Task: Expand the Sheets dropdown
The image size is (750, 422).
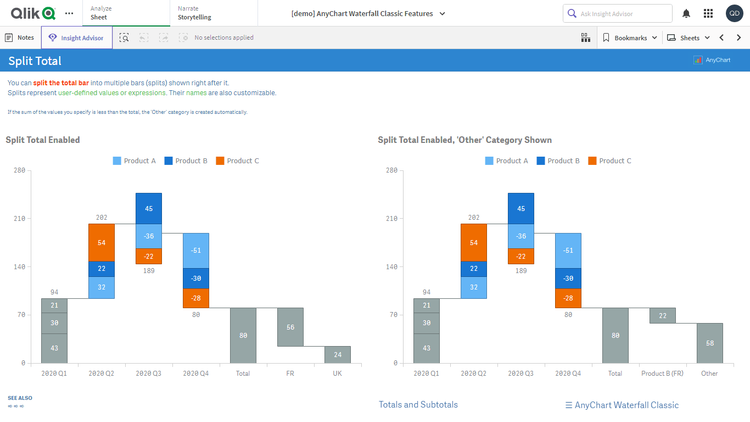Action: pos(689,37)
